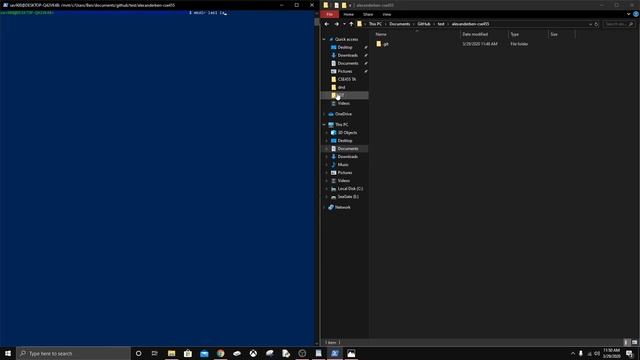Screen dimensions: 640x360
Task: Expand the OneDrive tree node
Action: pos(324,114)
